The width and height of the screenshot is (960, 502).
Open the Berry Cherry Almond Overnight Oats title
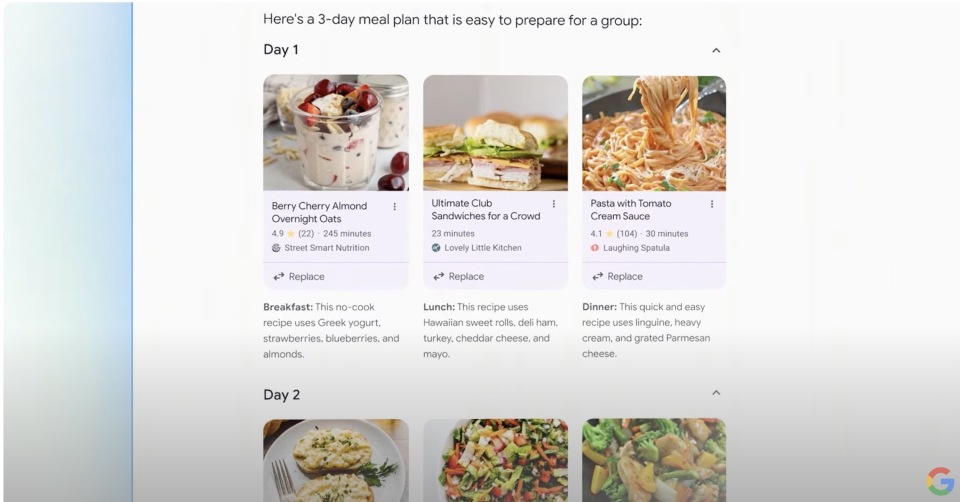coord(319,212)
